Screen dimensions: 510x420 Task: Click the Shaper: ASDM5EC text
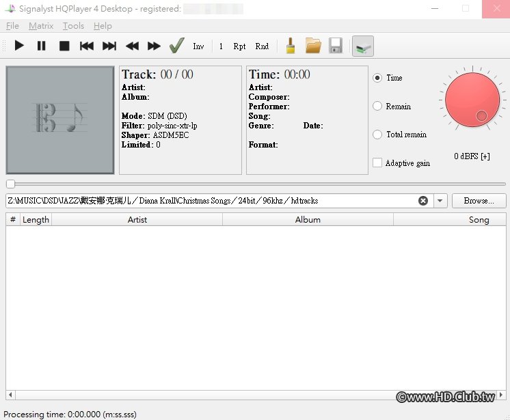pyautogui.click(x=155, y=135)
